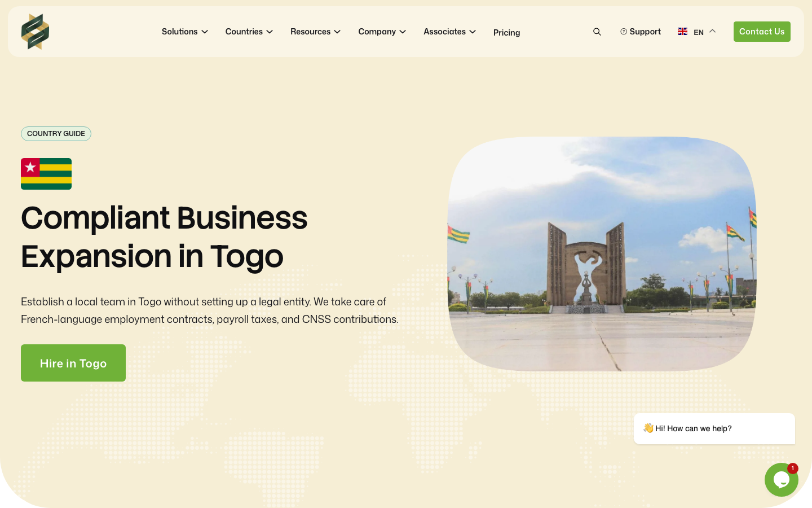
Task: Open the Support link
Action: point(641,32)
